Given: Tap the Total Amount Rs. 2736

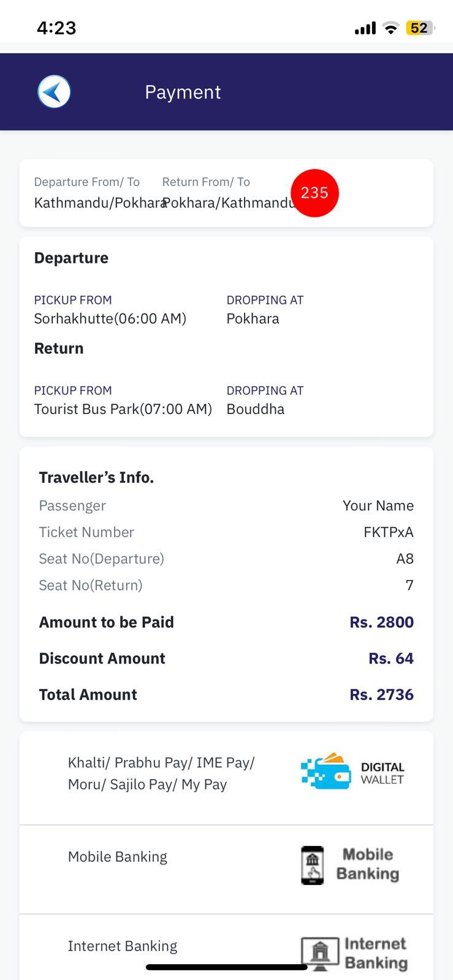Looking at the screenshot, I should coord(381,695).
